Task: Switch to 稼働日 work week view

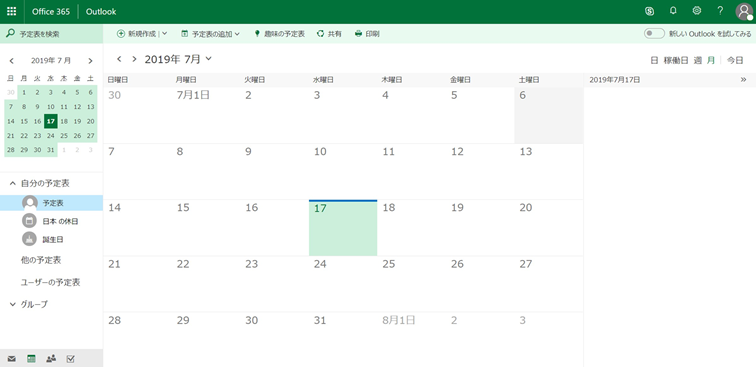Action: 676,60
